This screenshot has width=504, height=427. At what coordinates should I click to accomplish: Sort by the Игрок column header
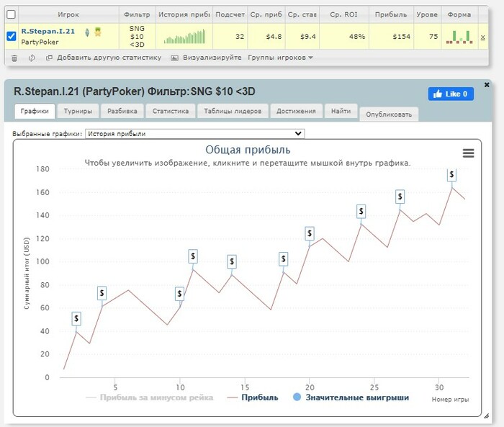coord(68,14)
